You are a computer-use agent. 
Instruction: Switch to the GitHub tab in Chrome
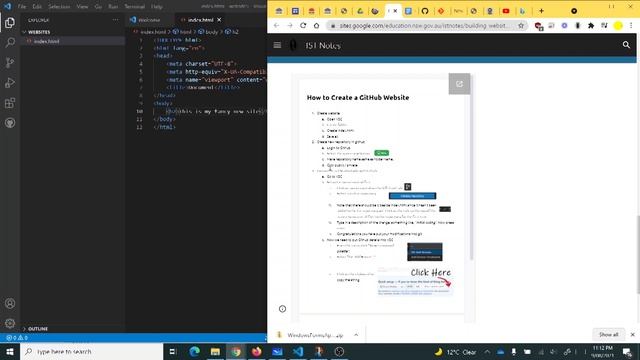[425, 11]
